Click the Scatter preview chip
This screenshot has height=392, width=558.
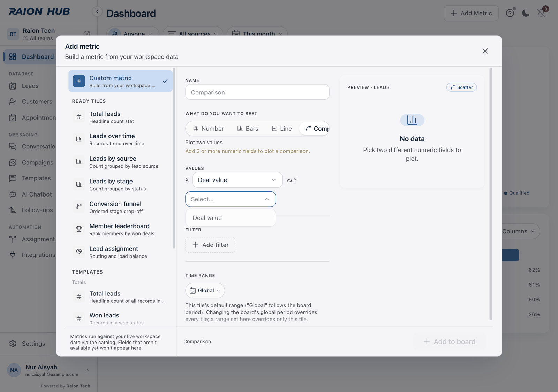tap(461, 87)
